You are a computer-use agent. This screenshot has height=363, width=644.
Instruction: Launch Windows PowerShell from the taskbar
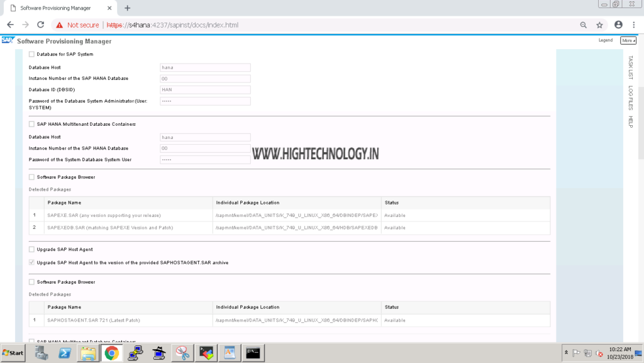pyautogui.click(x=65, y=353)
